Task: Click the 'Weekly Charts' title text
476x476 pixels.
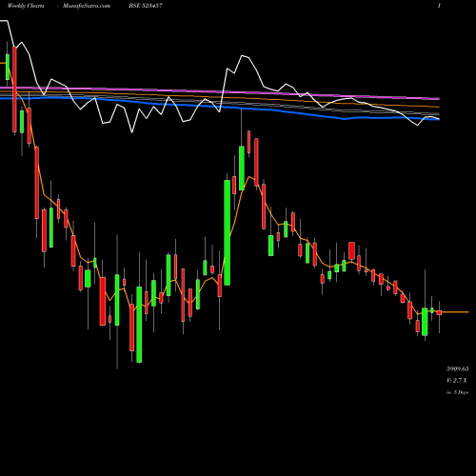Action: pos(26,6)
